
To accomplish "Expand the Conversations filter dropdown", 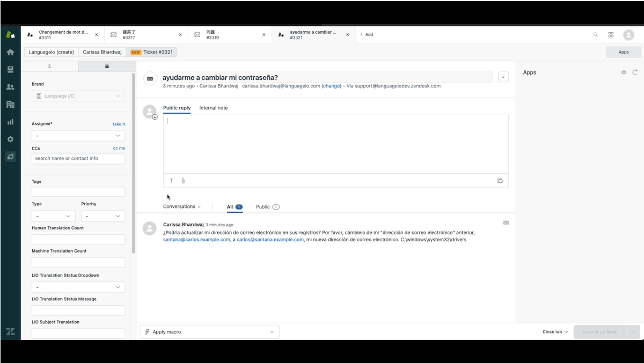I will [x=182, y=206].
